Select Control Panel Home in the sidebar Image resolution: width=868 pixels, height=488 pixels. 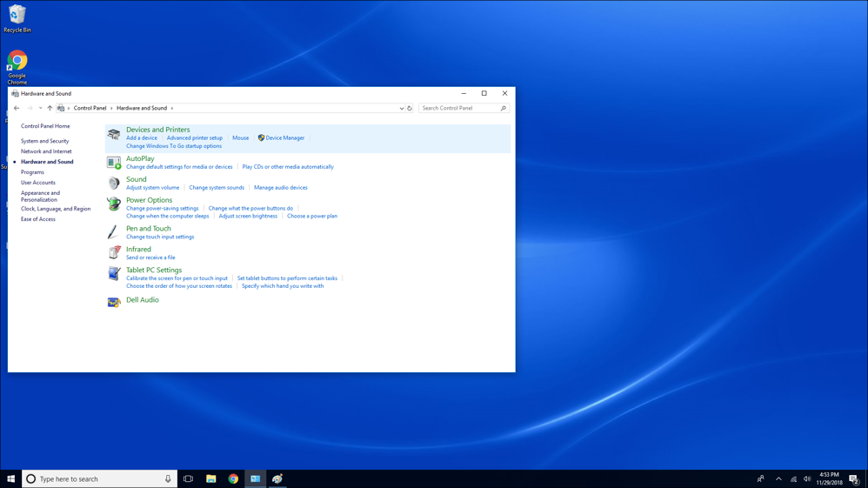pos(45,126)
